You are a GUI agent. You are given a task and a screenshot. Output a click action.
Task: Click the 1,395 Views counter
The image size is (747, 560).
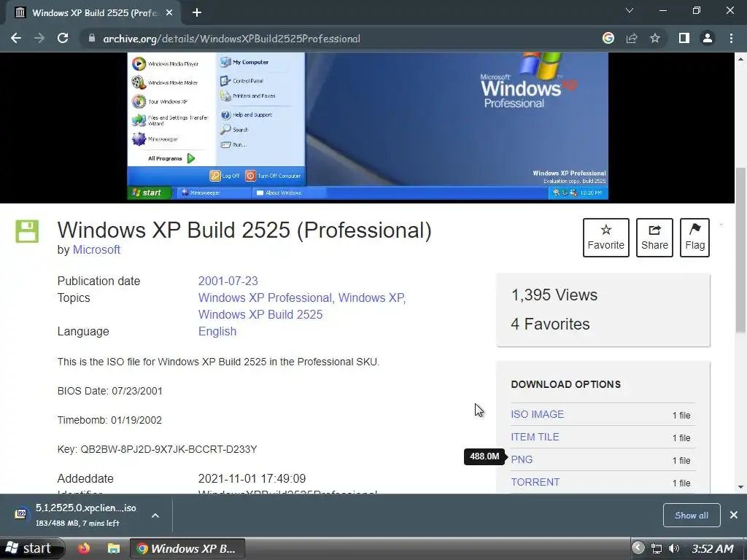554,295
